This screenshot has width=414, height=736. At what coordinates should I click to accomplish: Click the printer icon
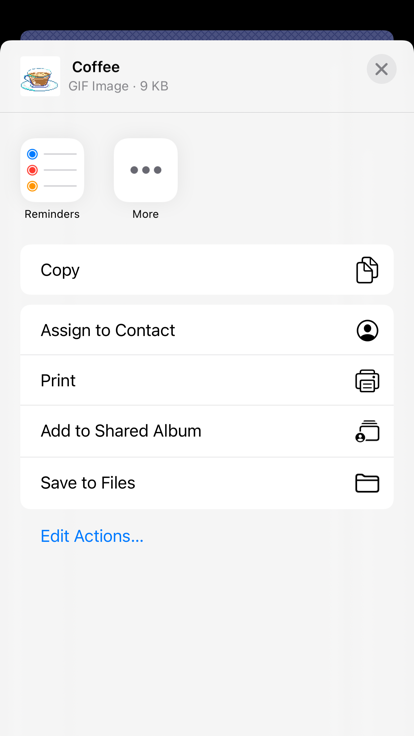pyautogui.click(x=367, y=381)
